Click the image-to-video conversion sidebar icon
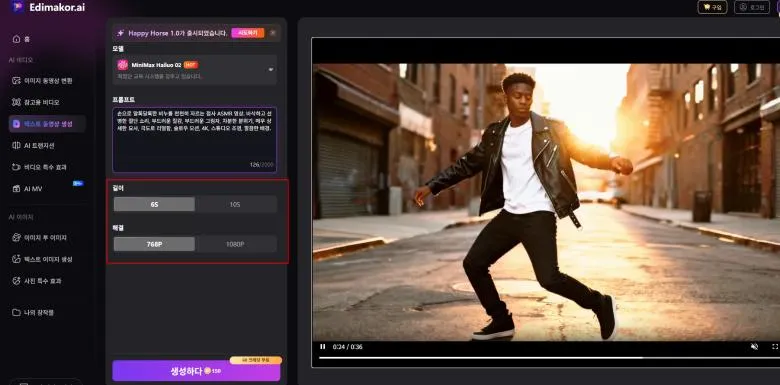780x385 pixels. (x=16, y=81)
